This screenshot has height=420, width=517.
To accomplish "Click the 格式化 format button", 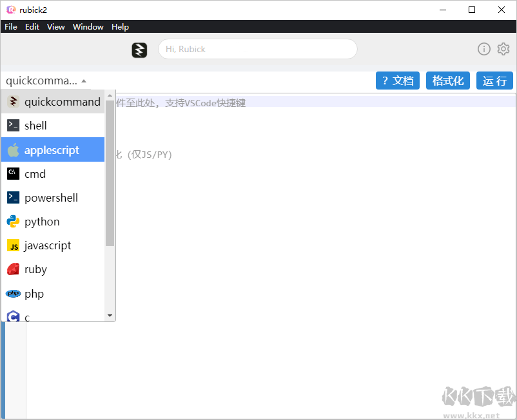I will [x=448, y=81].
